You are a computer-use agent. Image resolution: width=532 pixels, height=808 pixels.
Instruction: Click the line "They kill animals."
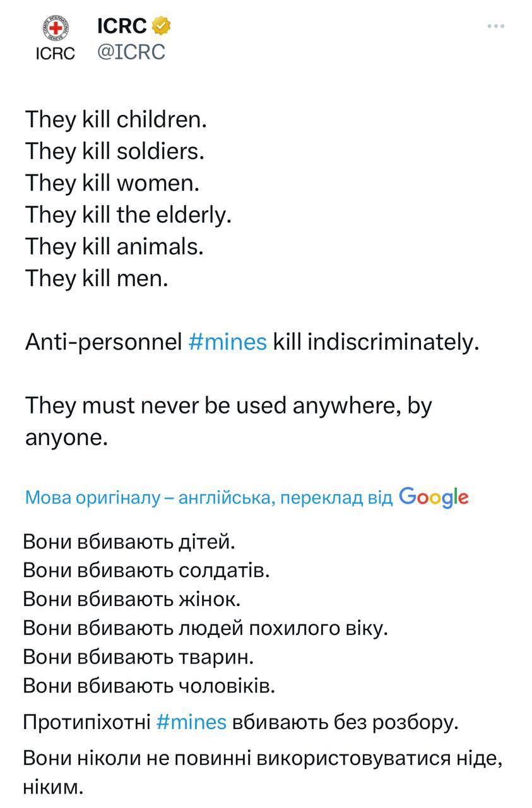pos(114,247)
